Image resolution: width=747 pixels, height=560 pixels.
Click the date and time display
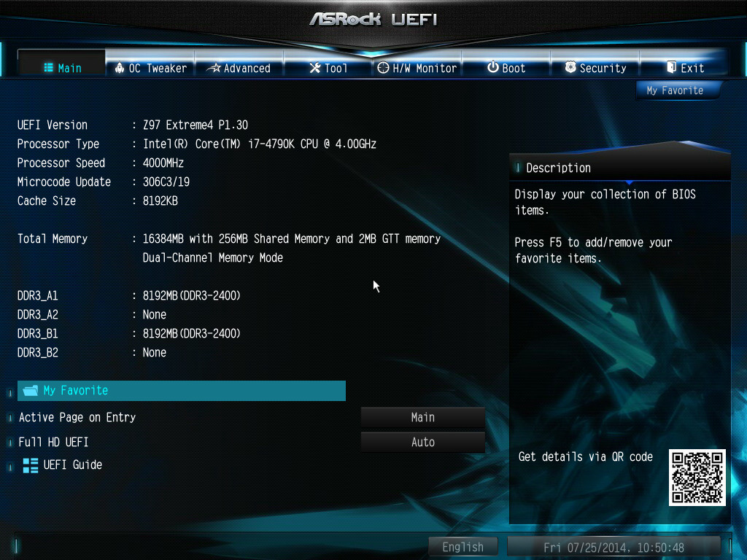click(614, 548)
